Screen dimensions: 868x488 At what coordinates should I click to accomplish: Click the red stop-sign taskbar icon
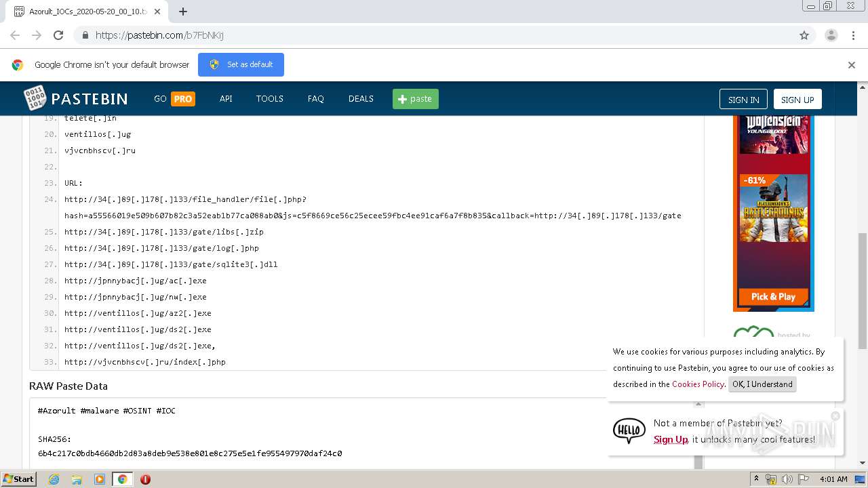[x=145, y=479]
